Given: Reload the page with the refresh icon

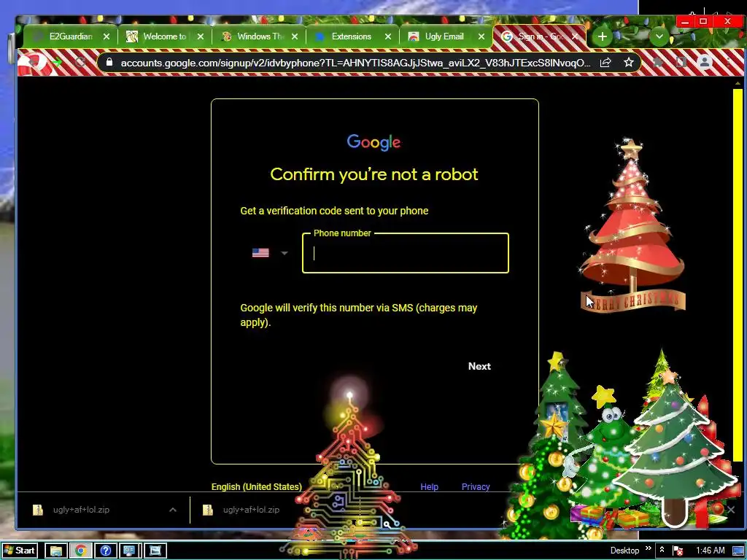Looking at the screenshot, I should pos(80,63).
